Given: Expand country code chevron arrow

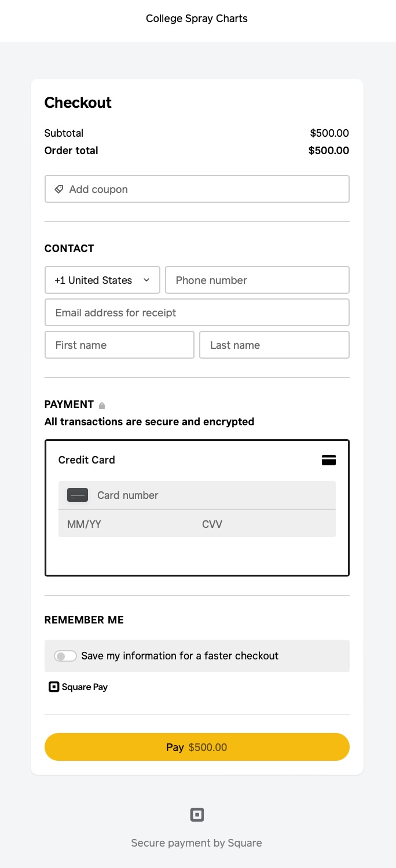Looking at the screenshot, I should [146, 280].
